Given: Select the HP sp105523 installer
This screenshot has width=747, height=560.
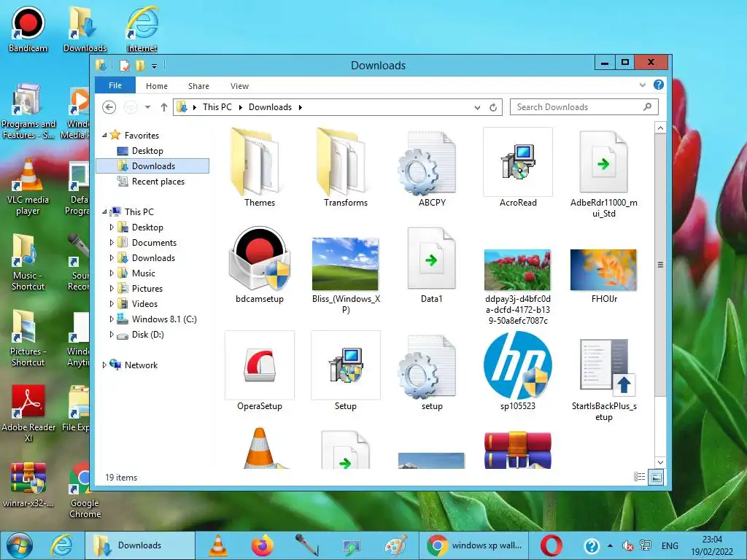Looking at the screenshot, I should (x=518, y=371).
